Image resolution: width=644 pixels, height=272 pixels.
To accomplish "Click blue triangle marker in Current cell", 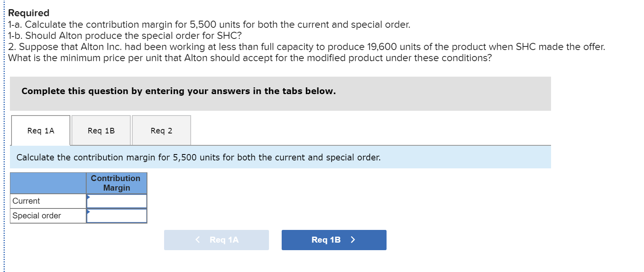I will pos(89,197).
